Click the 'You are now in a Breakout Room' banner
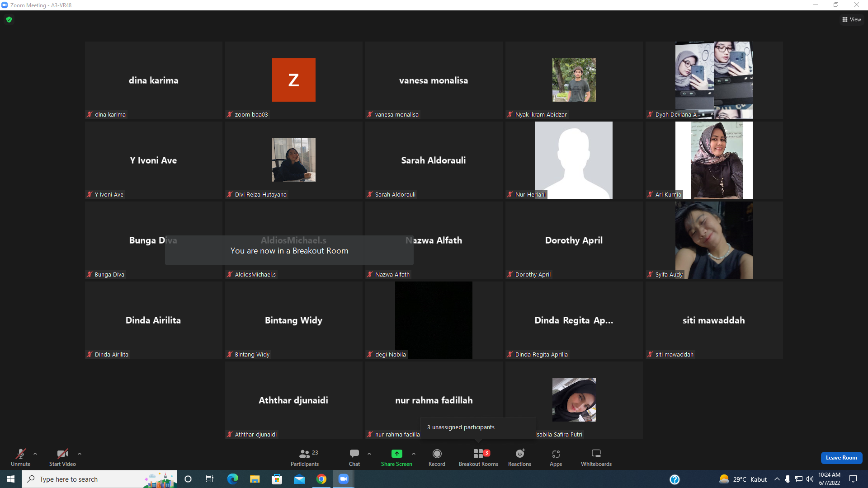 [x=289, y=250]
